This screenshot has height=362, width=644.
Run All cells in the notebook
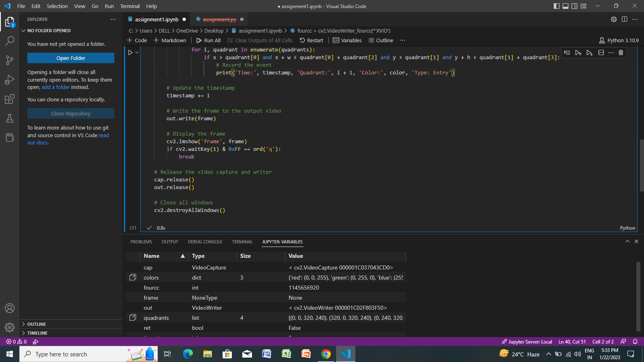[208, 40]
